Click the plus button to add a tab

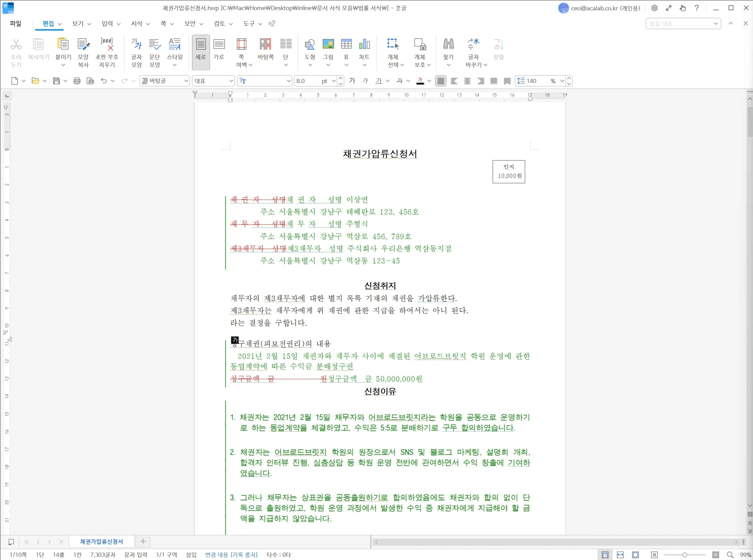tap(143, 542)
